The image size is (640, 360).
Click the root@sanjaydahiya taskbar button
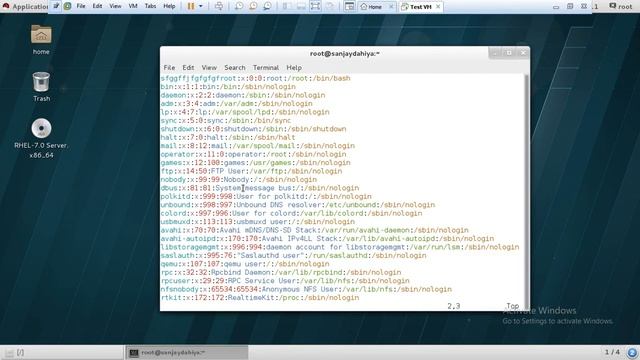click(x=187, y=352)
